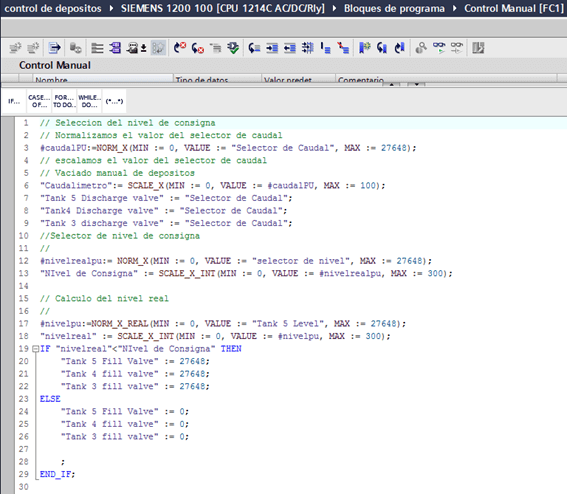Click the grayed magnifier nodes icon

pyautogui.click(x=421, y=48)
